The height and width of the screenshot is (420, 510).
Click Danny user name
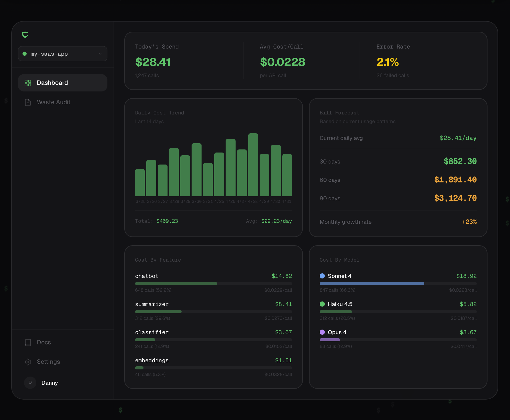click(50, 383)
